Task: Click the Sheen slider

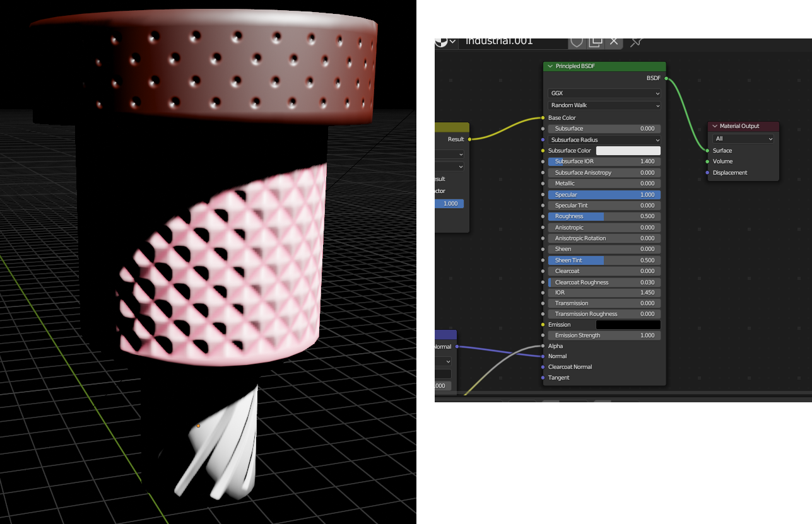Action: tap(604, 249)
